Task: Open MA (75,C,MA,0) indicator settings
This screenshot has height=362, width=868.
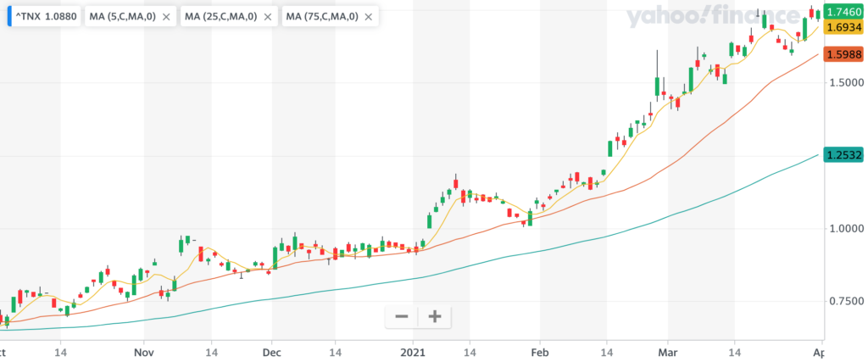Action: pyautogui.click(x=321, y=17)
